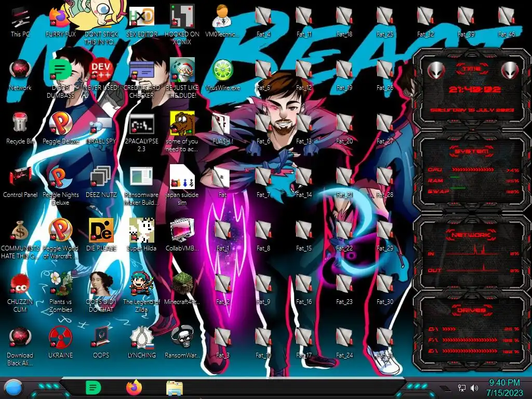
Task: Open the FLASH ! desktop icon
Action: pos(222,129)
